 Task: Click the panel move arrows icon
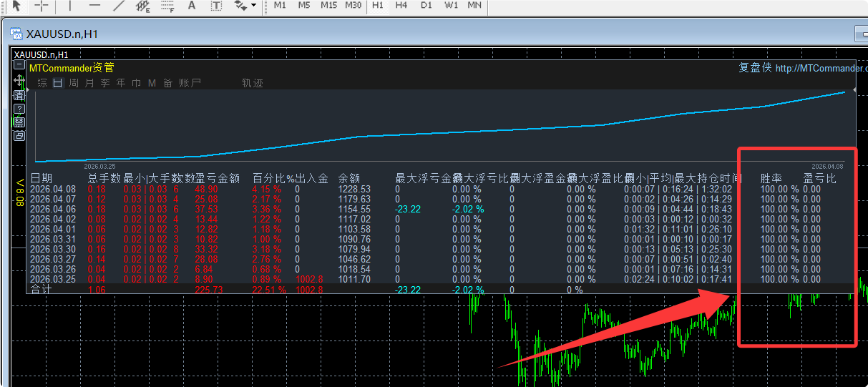click(19, 79)
